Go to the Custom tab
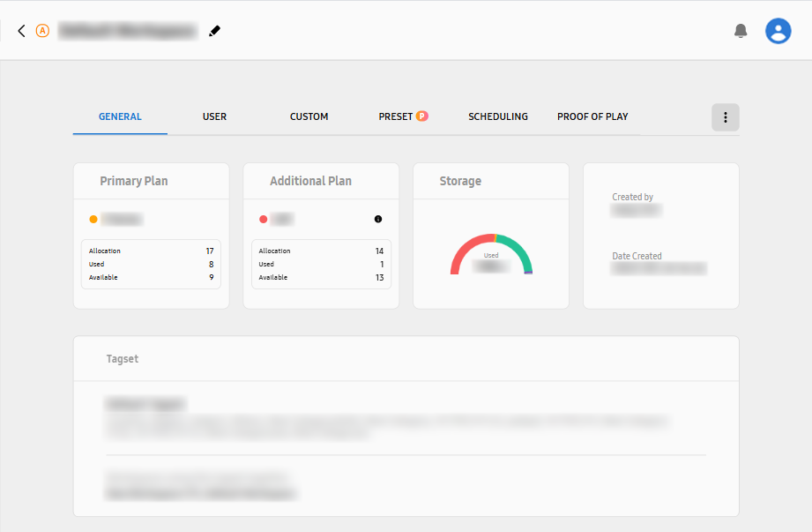 pos(309,116)
